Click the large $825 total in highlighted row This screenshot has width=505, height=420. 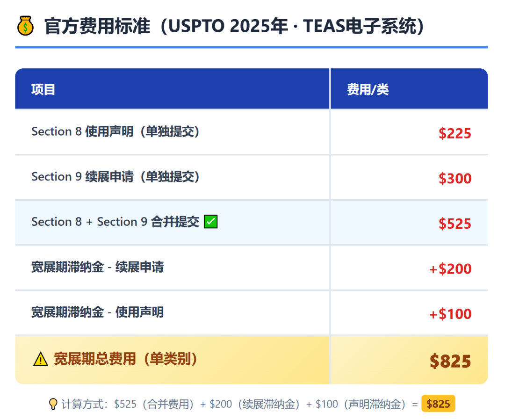pyautogui.click(x=450, y=361)
